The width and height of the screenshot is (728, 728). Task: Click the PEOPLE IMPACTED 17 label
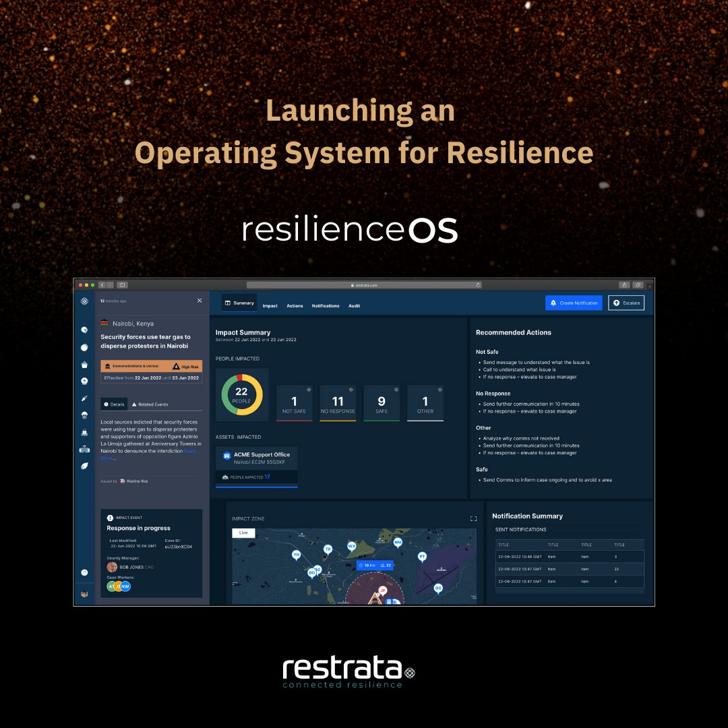(246, 477)
